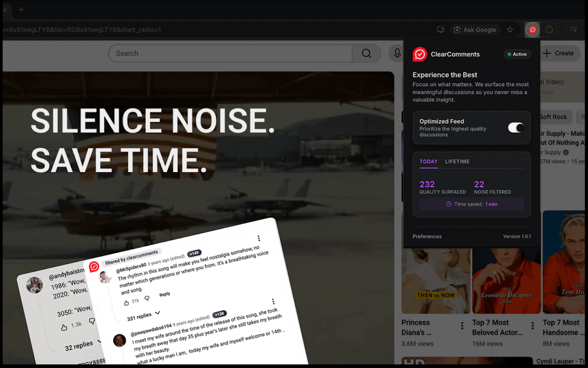Click the 22 Noise Filtered count
Image resolution: width=588 pixels, height=368 pixels.
[479, 184]
